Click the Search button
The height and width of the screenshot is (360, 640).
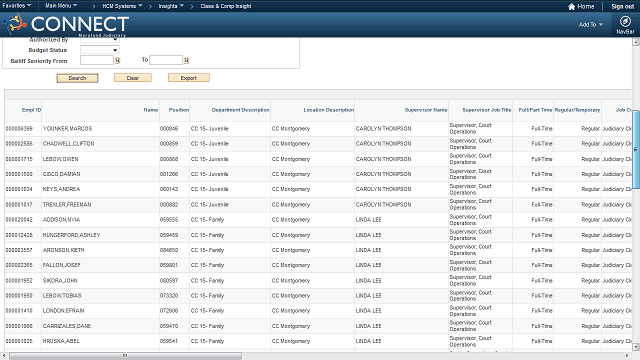coord(77,78)
